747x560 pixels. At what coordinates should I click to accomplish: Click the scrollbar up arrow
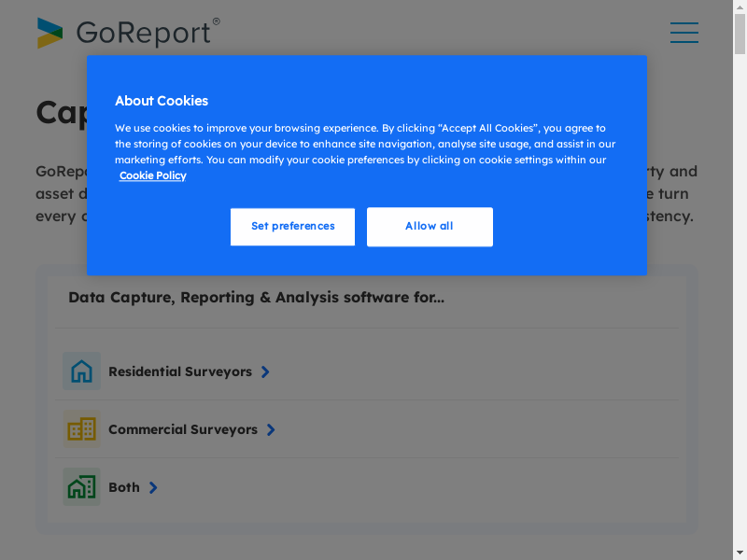pyautogui.click(x=740, y=7)
